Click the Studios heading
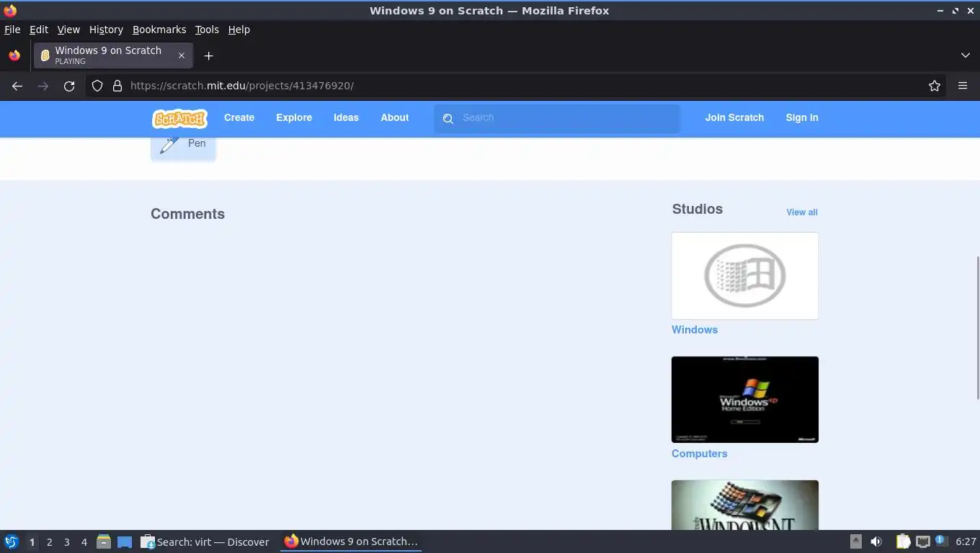The image size is (980, 553). tap(698, 209)
